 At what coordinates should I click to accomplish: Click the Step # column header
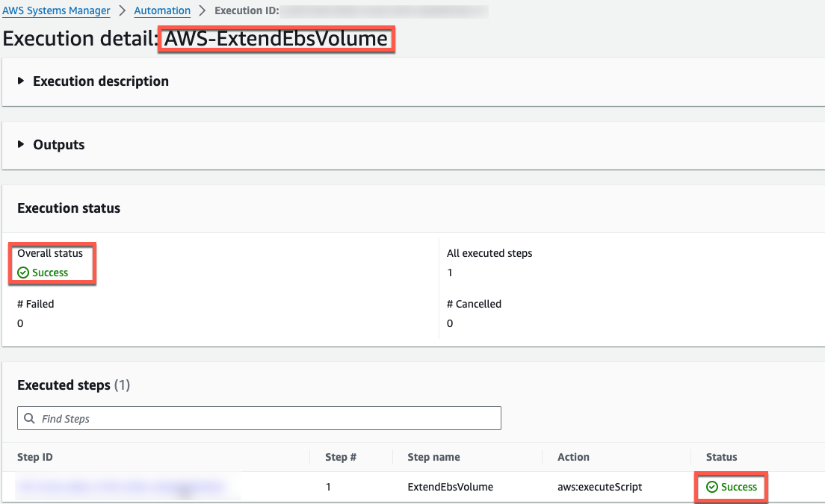(x=341, y=457)
